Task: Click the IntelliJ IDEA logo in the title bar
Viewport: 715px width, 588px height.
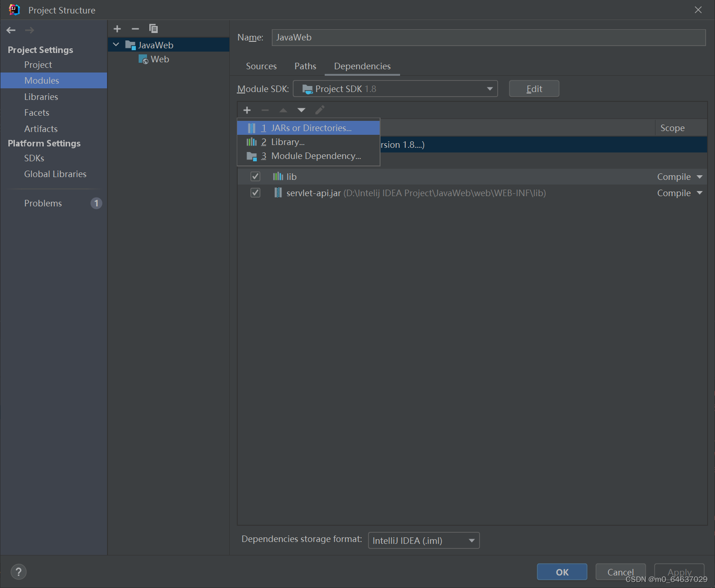Action: 14,10
